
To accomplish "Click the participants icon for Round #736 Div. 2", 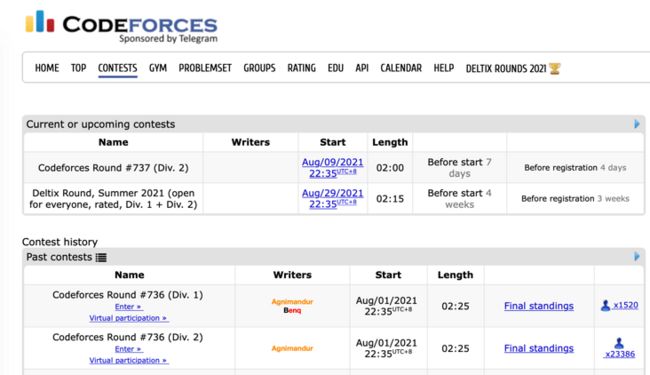I will pyautogui.click(x=619, y=343).
